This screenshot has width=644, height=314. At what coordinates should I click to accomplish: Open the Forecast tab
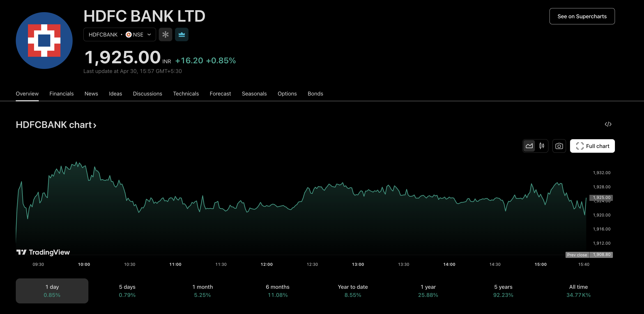(220, 94)
